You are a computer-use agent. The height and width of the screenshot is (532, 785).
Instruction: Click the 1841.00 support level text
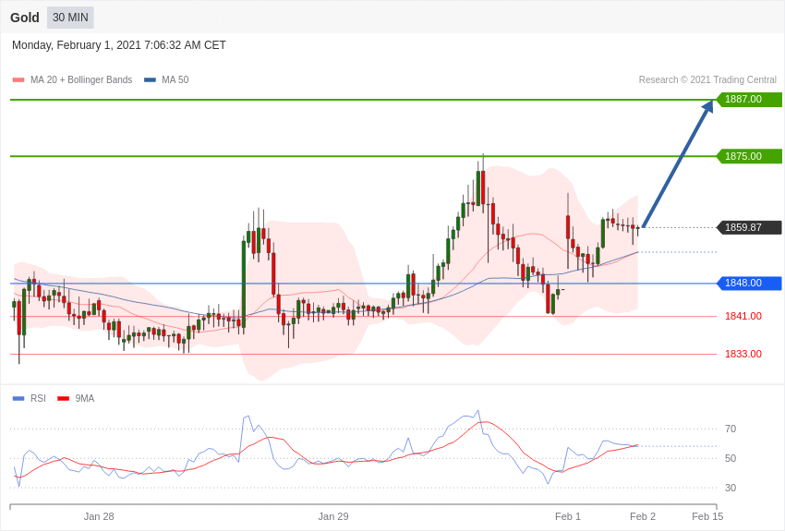[x=743, y=316]
